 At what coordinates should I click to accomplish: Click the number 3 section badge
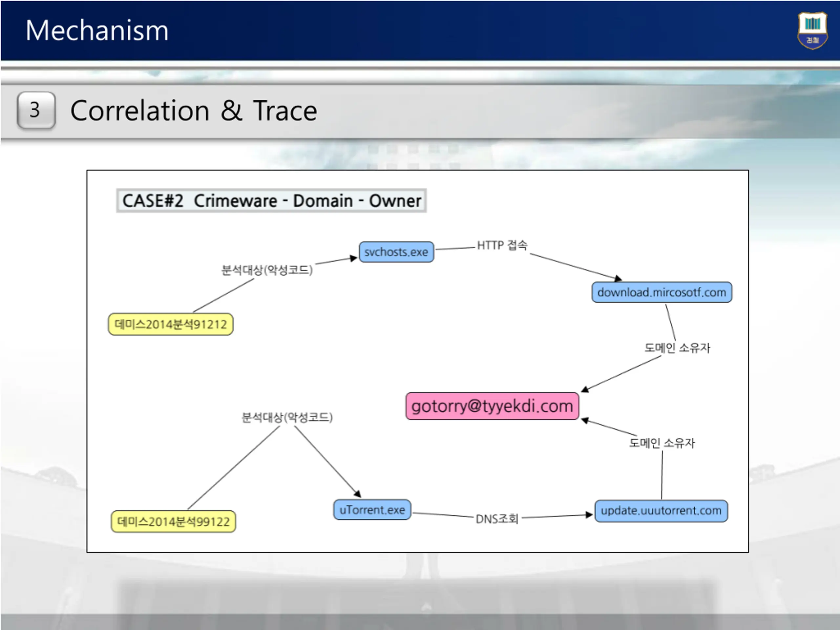[36, 110]
